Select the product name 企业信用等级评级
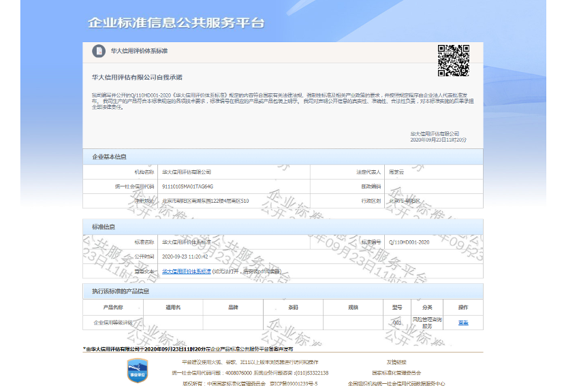This screenshot has height=392, width=564. click(113, 323)
